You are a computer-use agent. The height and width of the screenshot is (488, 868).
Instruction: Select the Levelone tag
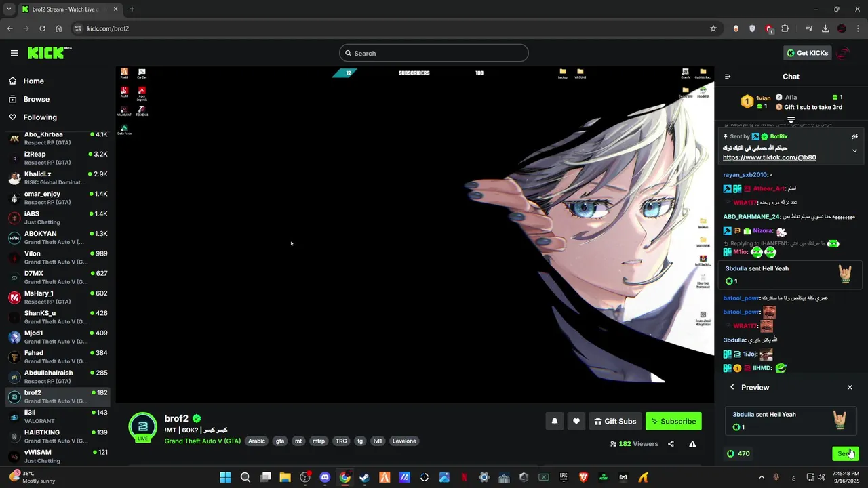click(x=404, y=441)
